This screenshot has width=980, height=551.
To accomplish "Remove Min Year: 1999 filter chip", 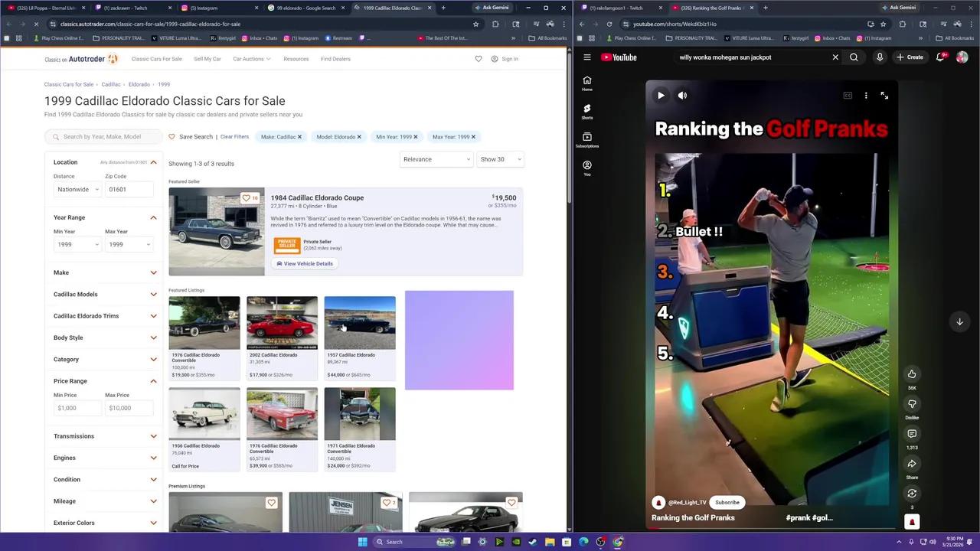I will (x=415, y=137).
